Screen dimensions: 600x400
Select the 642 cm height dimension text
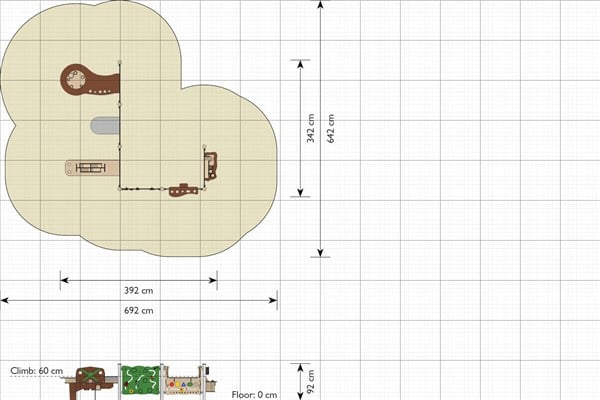(x=331, y=128)
